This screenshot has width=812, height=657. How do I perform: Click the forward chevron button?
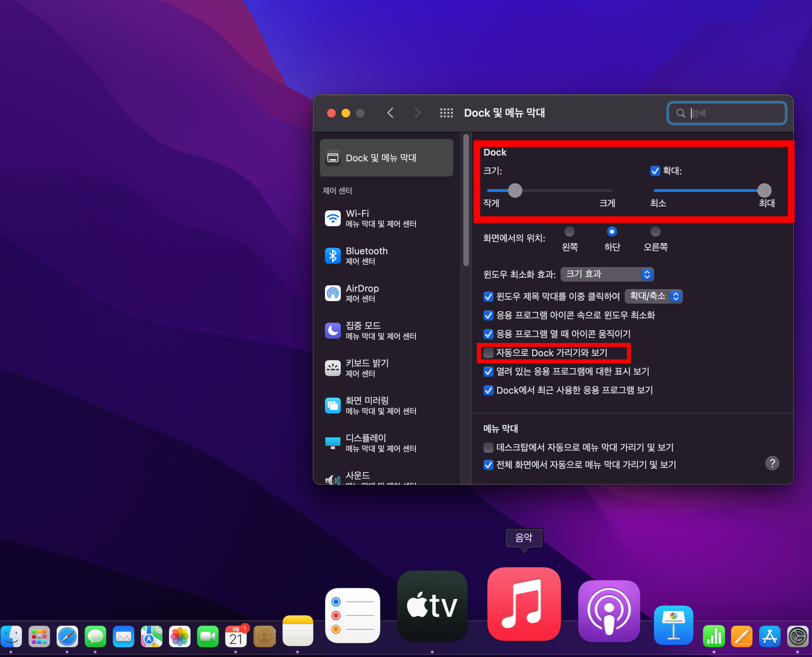(x=417, y=113)
